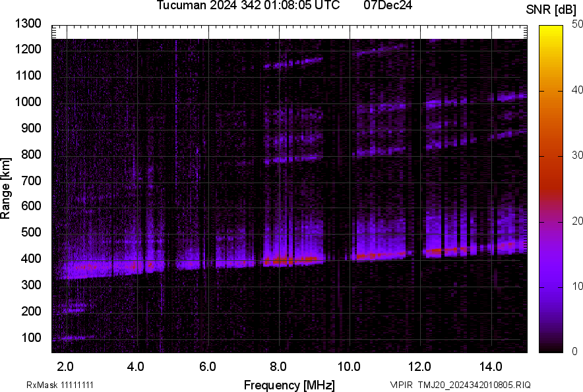Click the frequency tick label '8.0'
583x392 pixels.
coord(278,367)
